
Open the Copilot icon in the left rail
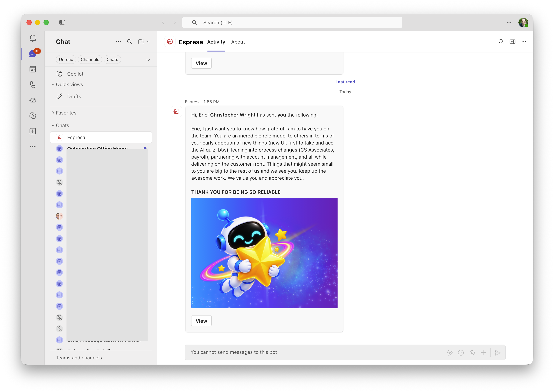[33, 116]
